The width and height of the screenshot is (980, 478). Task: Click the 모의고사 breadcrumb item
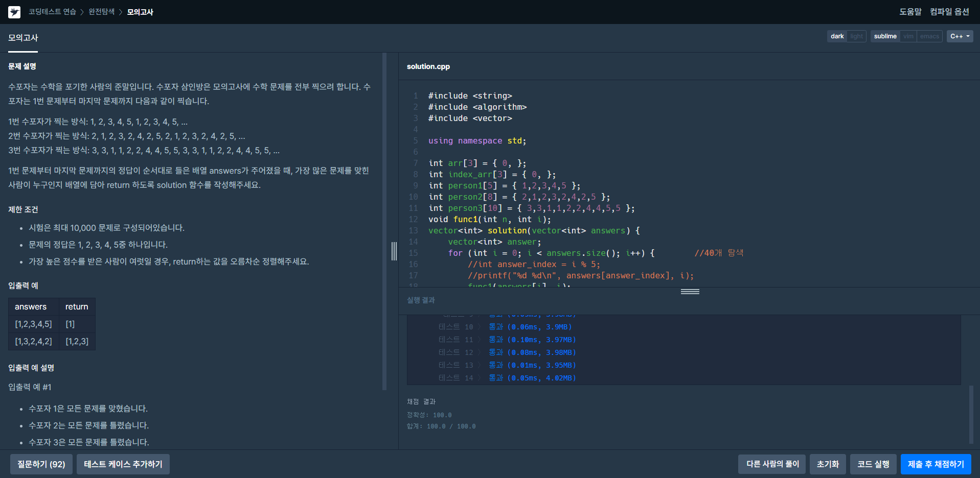point(140,12)
